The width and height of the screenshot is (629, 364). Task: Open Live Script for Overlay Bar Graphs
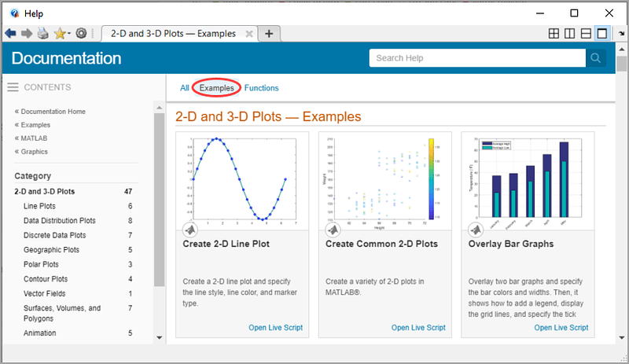coord(561,328)
